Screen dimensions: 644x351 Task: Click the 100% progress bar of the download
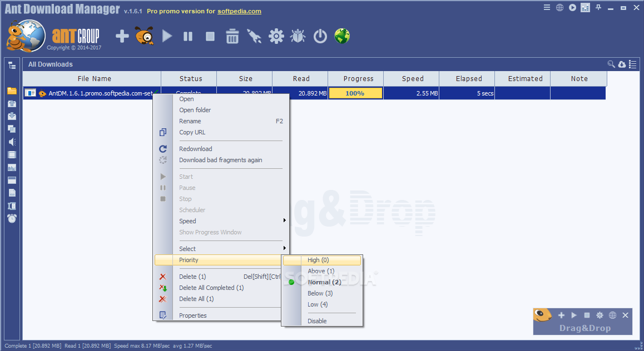tap(355, 93)
